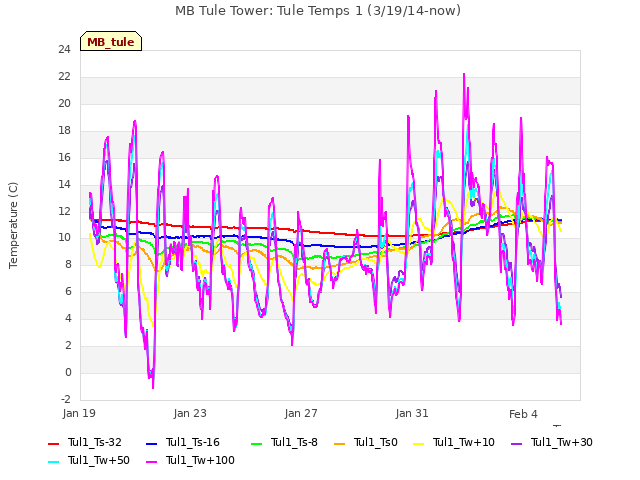This screenshot has height=480, width=640.
Task: Click the MB_tule label badge
Action: [x=111, y=42]
